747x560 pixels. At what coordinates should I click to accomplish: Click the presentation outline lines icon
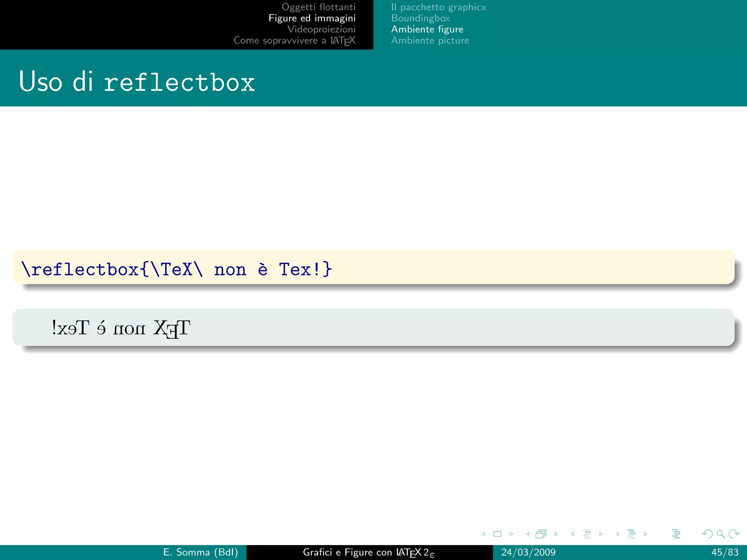click(676, 534)
